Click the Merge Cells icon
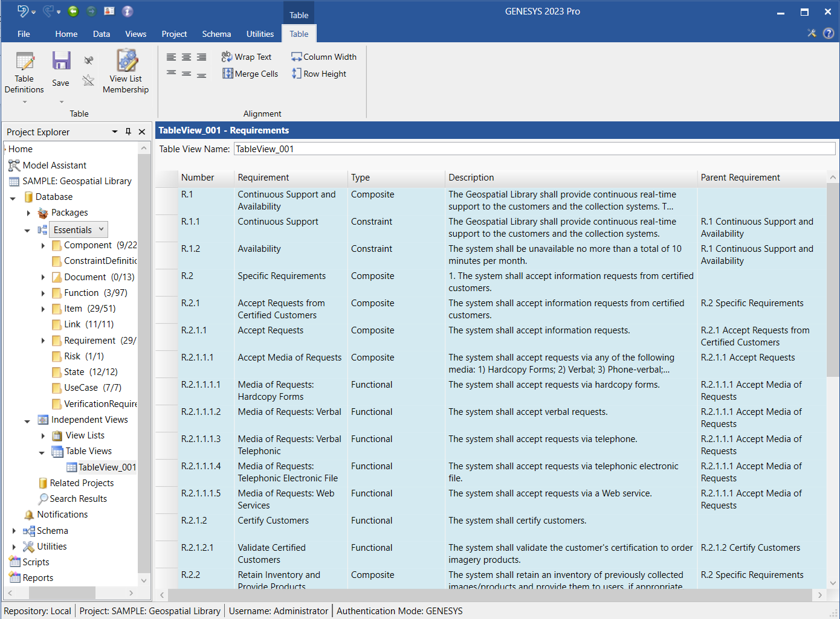Screen dimensions: 840x619 pos(228,74)
